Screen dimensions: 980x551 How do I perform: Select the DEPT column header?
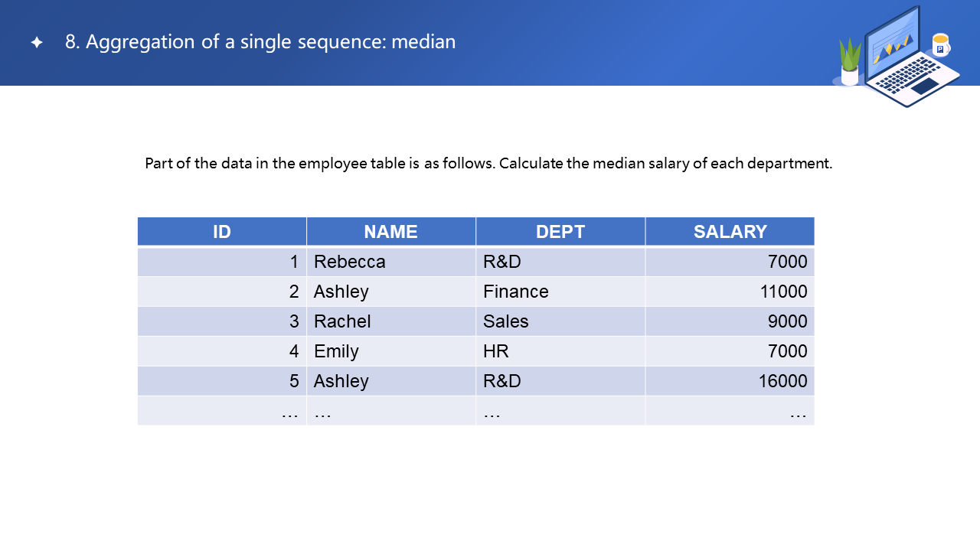click(560, 232)
